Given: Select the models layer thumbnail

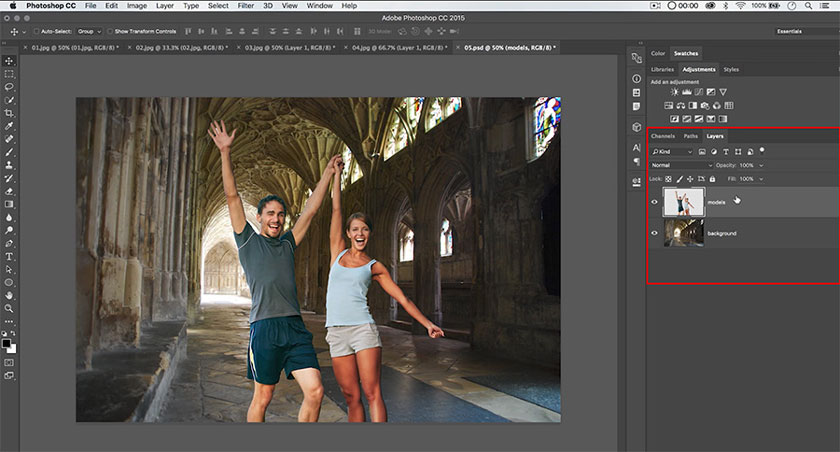Looking at the screenshot, I should 684,202.
